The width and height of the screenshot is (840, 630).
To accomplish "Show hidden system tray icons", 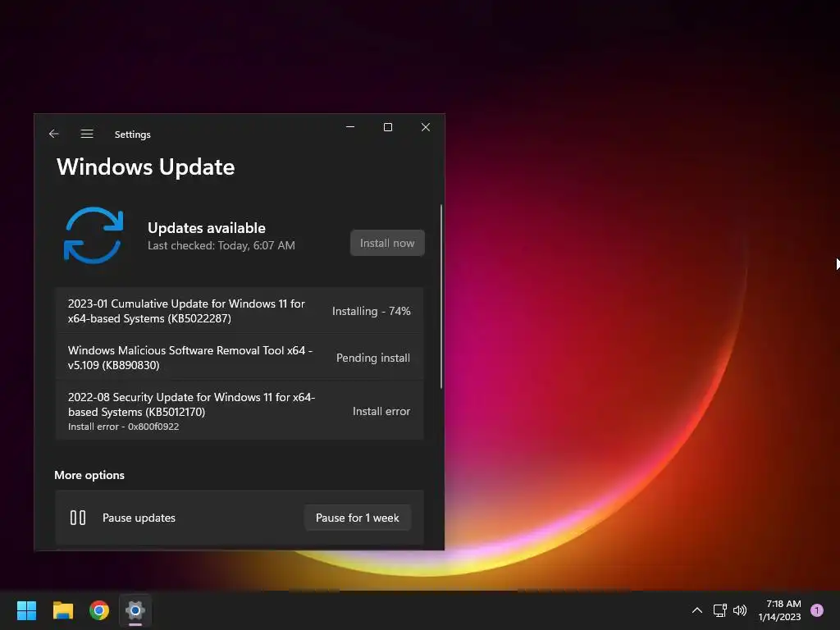I will pos(697,610).
